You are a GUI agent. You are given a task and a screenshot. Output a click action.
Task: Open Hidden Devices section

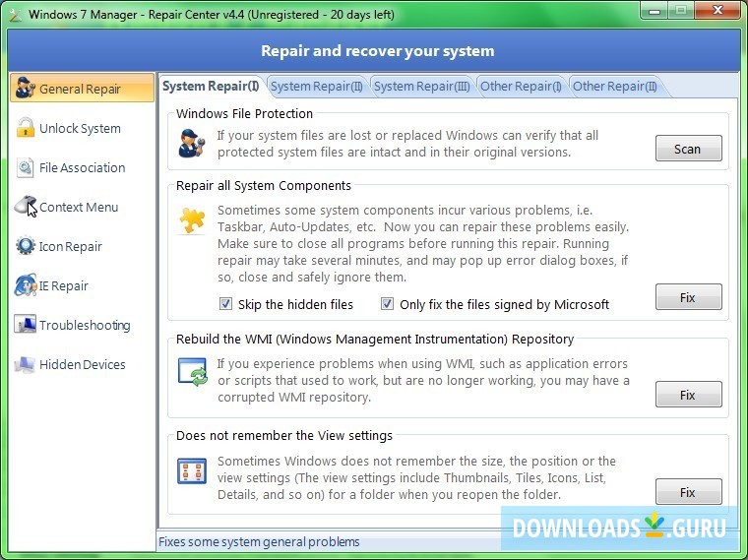tap(83, 364)
